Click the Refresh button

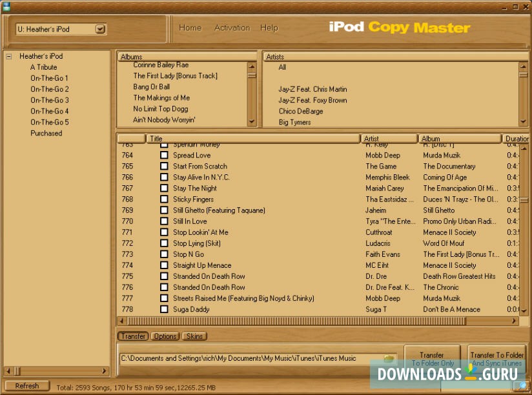pos(26,385)
